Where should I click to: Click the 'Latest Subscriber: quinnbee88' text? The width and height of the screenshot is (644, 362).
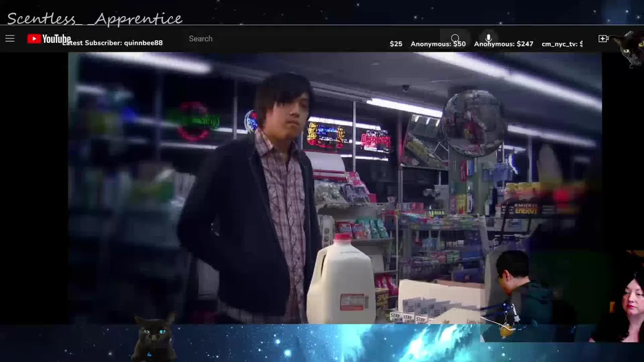(113, 43)
